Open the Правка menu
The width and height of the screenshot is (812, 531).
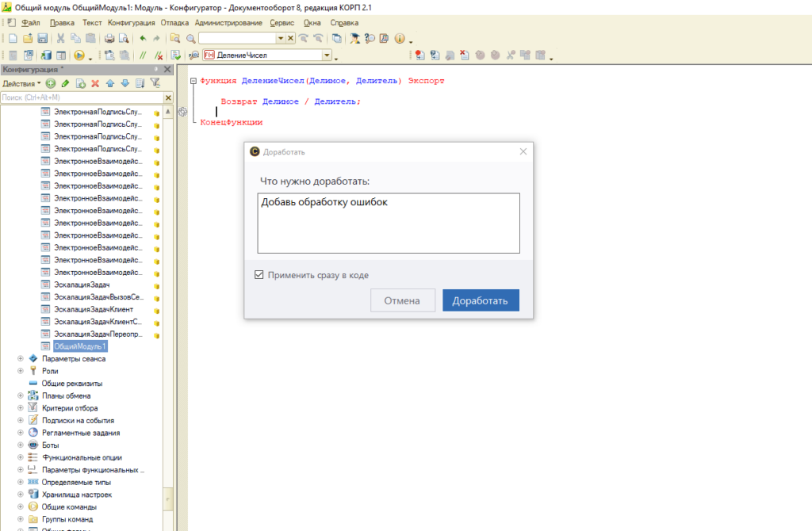click(62, 23)
